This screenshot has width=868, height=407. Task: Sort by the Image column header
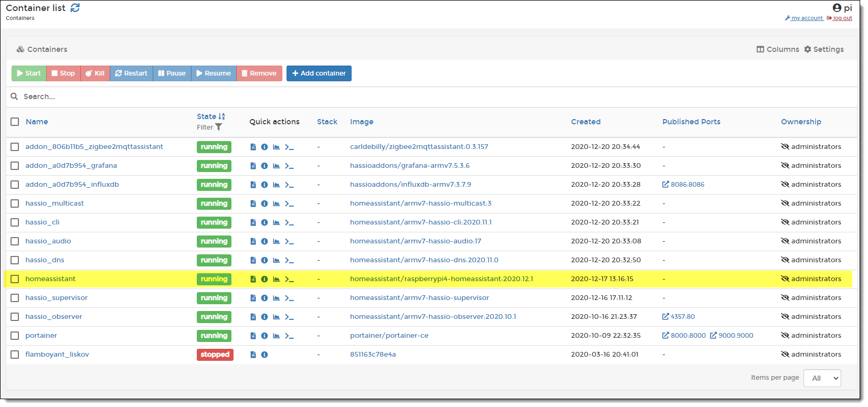pyautogui.click(x=362, y=122)
